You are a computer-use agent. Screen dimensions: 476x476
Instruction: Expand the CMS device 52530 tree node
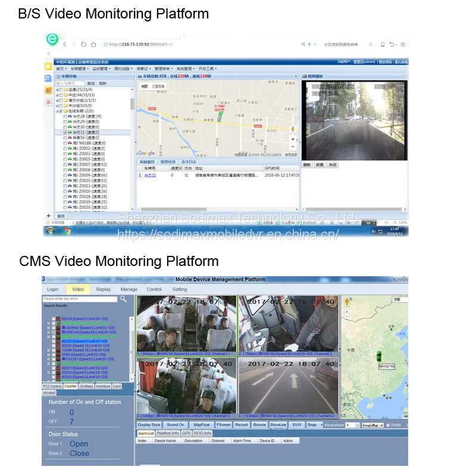coord(49,372)
